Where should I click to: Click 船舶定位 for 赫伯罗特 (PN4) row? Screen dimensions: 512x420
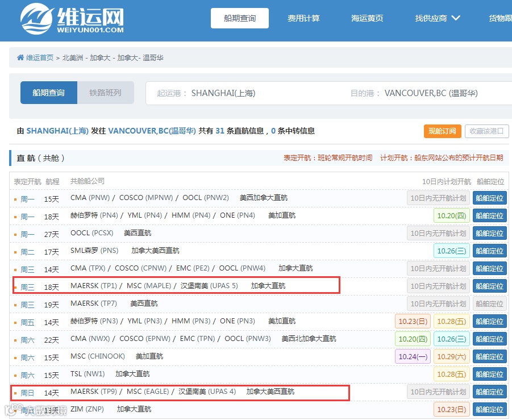[x=489, y=216]
